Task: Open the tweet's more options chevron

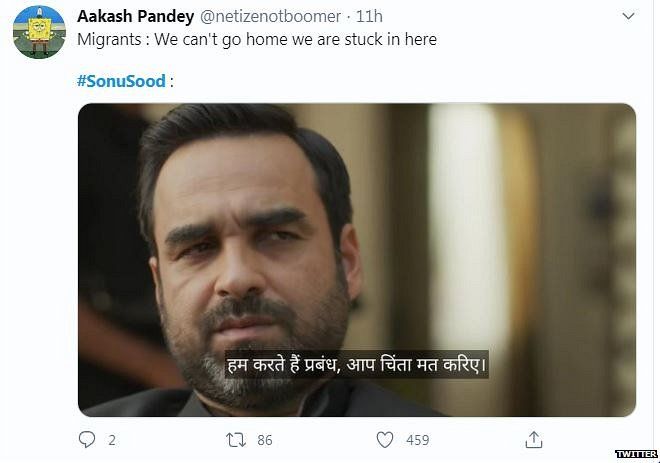Action: [626, 18]
